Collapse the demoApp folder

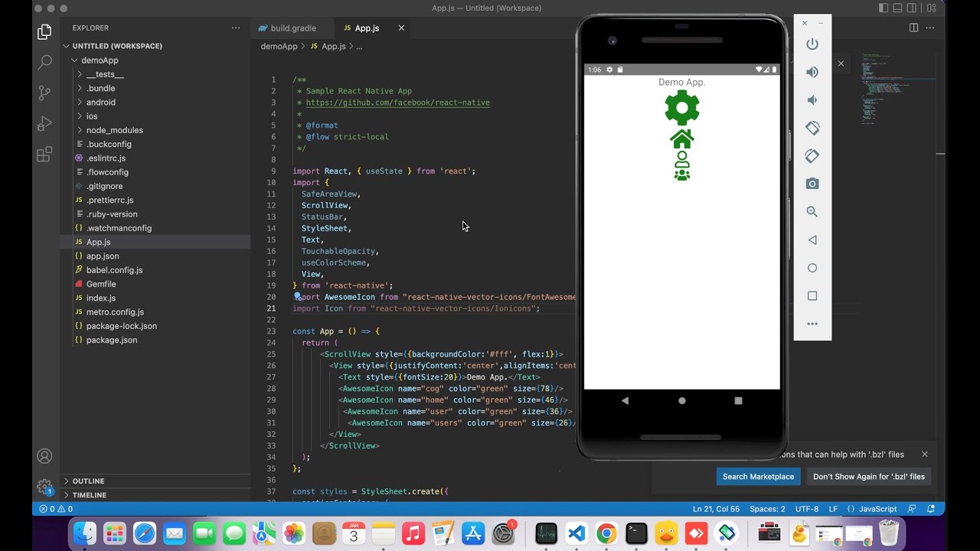(x=100, y=60)
